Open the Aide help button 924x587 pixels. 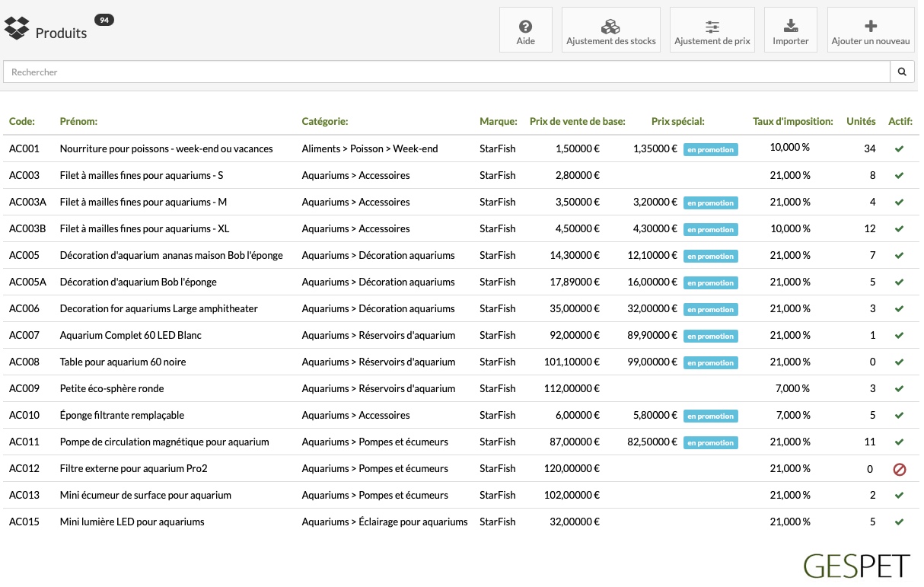(525, 30)
